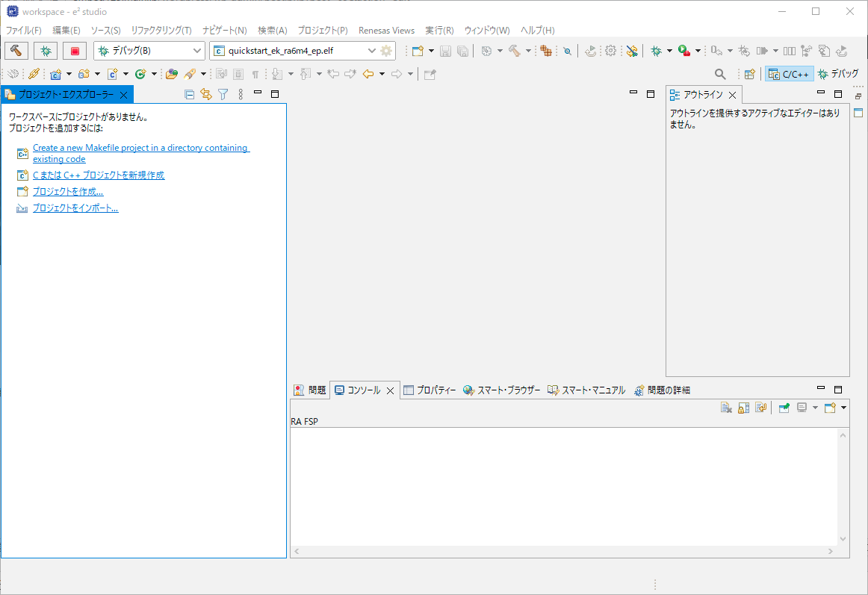Collapse all in Project Explorer
The image size is (868, 595).
pos(189,94)
